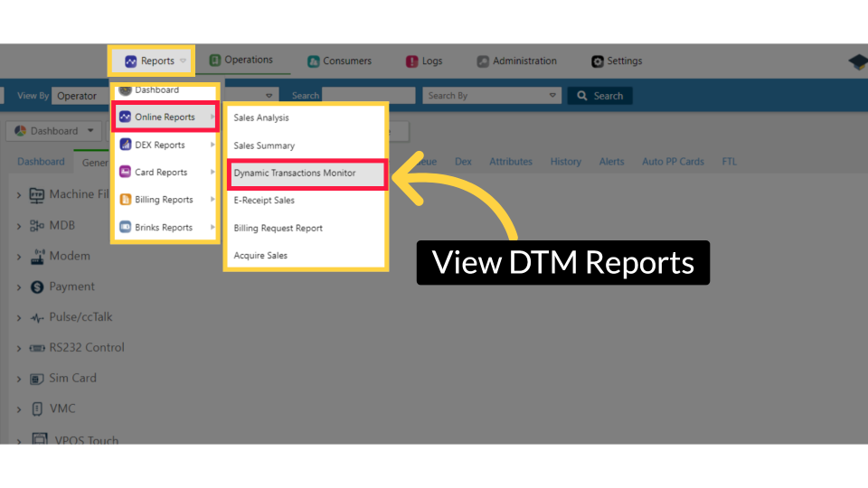Choose Sales Summary from submenu
The width and height of the screenshot is (868, 488).
coord(264,145)
